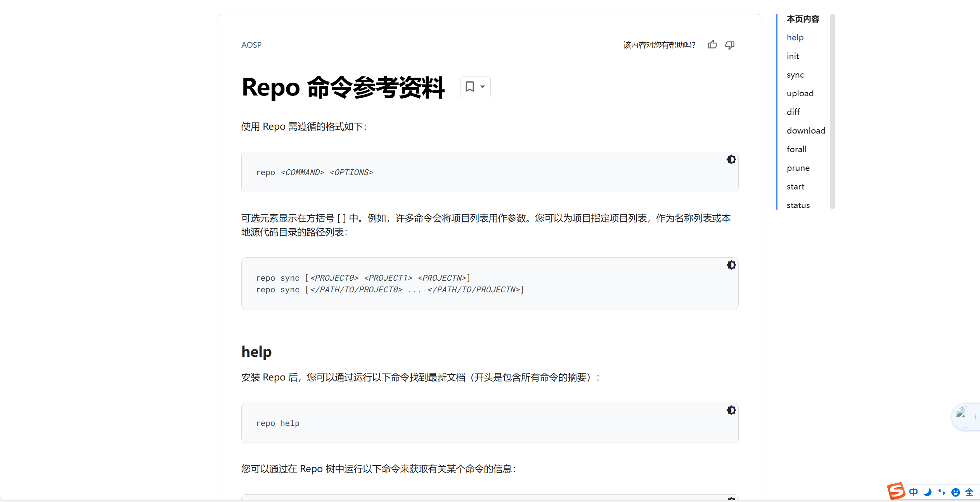The image size is (980, 502).
Task: Open the emoji smiley in Sogou toolbar
Action: pos(955,492)
